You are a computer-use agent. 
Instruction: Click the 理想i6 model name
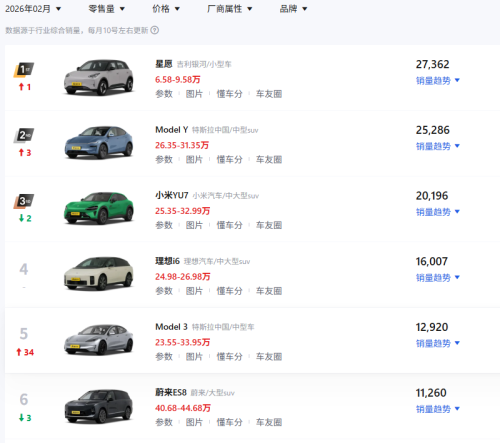[x=167, y=261]
